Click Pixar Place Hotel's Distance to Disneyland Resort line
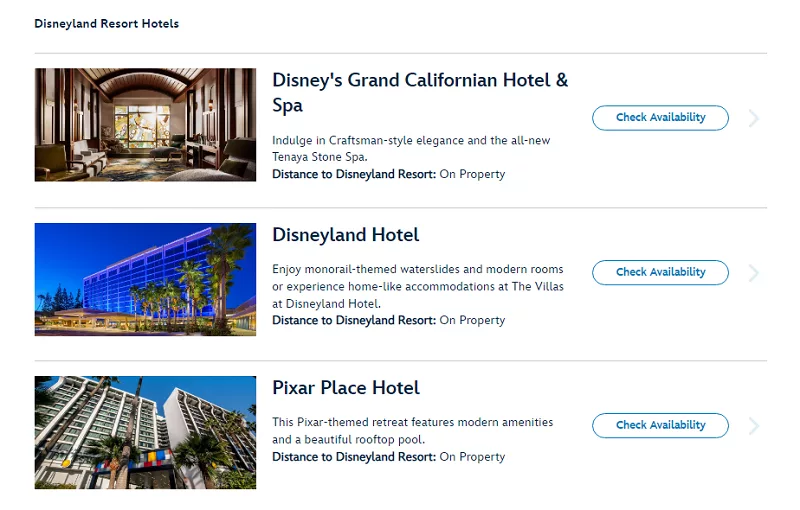This screenshot has width=800, height=510. (389, 456)
